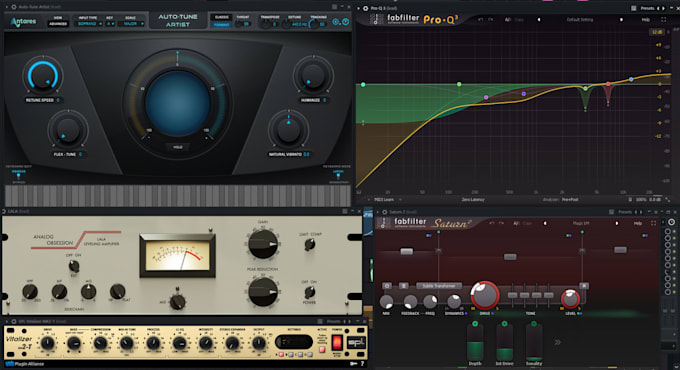This screenshot has width=680, height=370.
Task: Open the Presets menu in Saturn 2 wrapper
Action: tap(624, 212)
